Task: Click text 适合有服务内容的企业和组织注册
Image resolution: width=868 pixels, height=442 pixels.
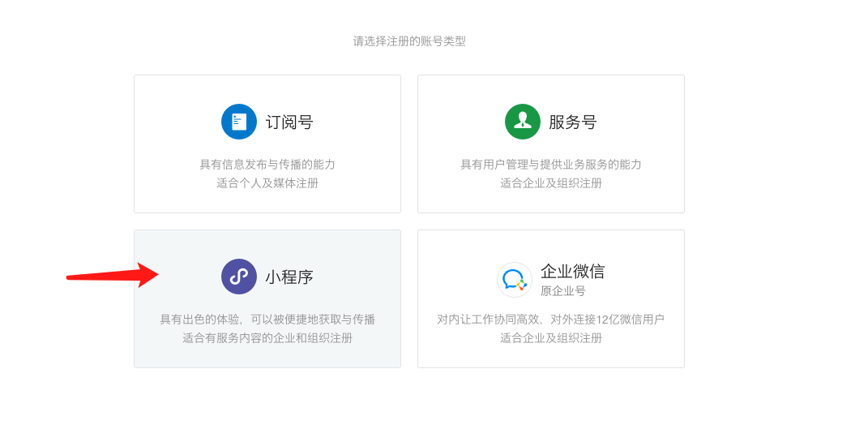Action: pos(267,338)
